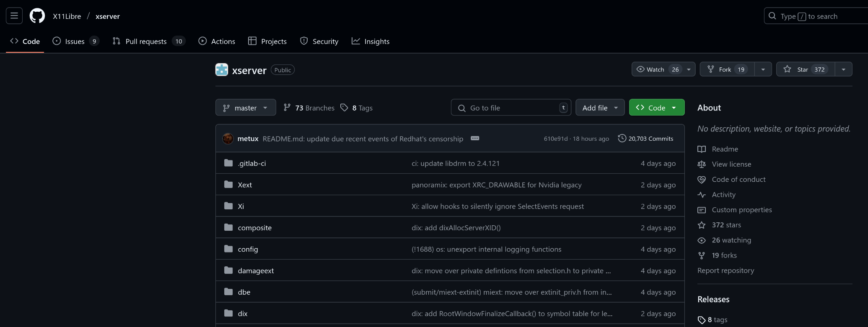
Task: Open commit hash 610e91d
Action: [556, 139]
